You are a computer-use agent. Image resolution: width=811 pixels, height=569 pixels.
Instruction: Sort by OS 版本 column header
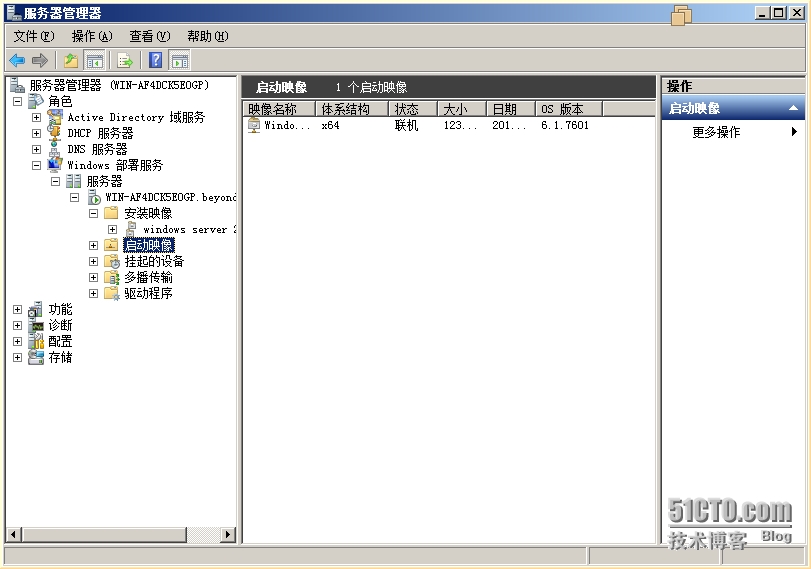point(568,109)
